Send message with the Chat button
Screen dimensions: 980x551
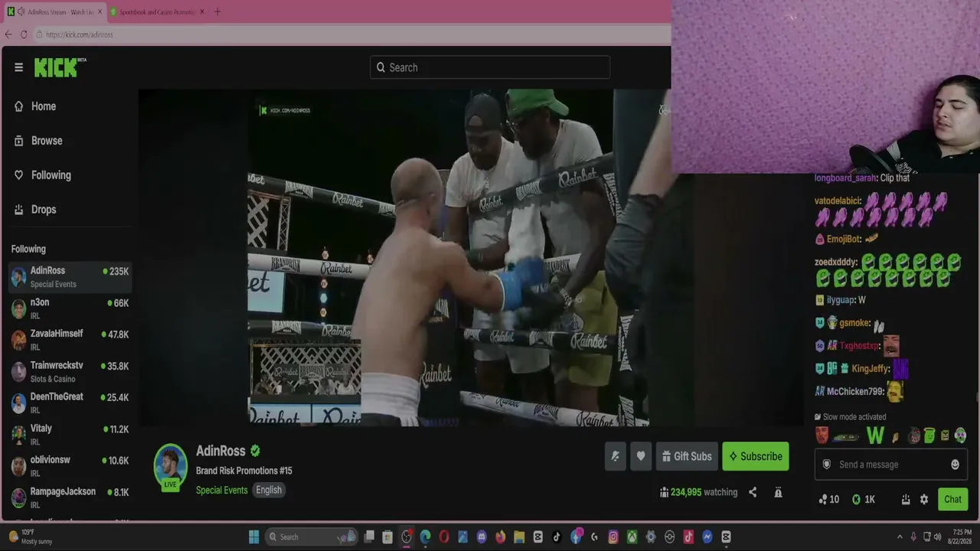click(952, 499)
